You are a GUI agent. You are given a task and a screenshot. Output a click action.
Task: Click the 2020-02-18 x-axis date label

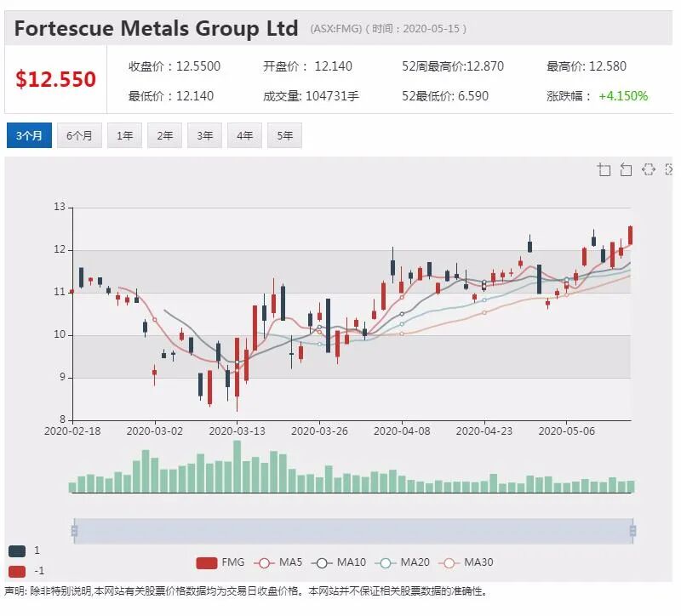point(72,431)
